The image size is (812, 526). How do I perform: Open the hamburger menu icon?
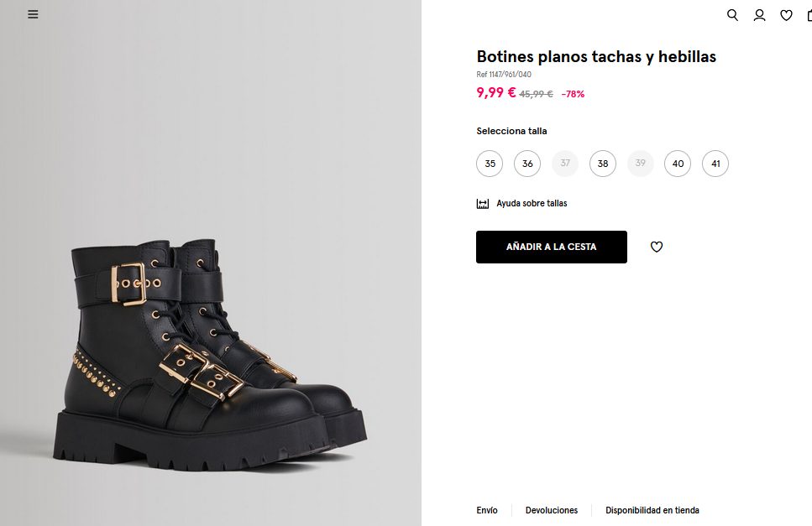[33, 14]
